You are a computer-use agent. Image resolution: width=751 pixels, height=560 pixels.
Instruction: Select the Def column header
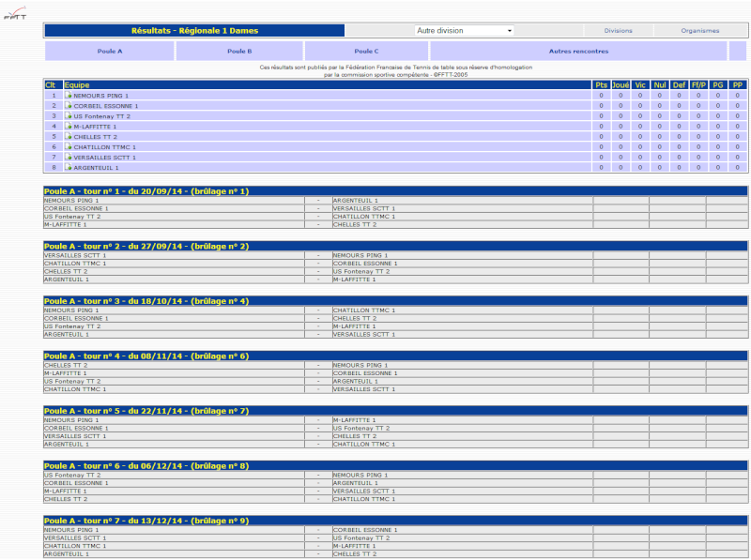[x=679, y=85]
